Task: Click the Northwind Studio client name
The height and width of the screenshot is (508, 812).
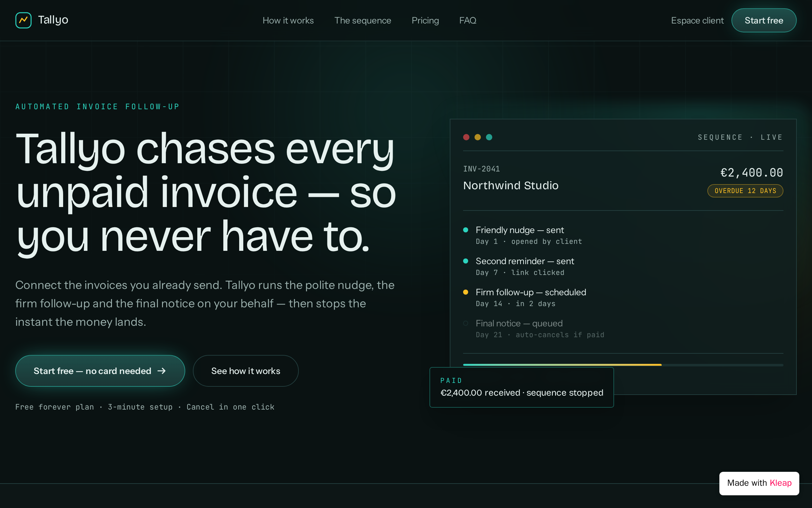Action: (511, 185)
